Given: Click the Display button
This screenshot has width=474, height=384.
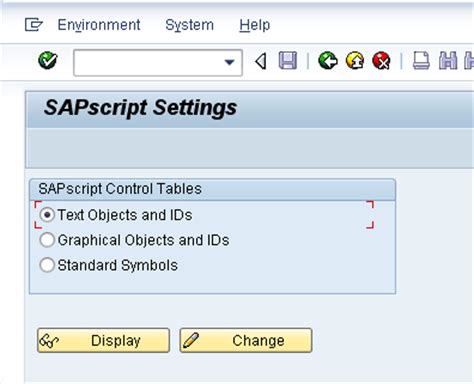Looking at the screenshot, I should tap(103, 340).
